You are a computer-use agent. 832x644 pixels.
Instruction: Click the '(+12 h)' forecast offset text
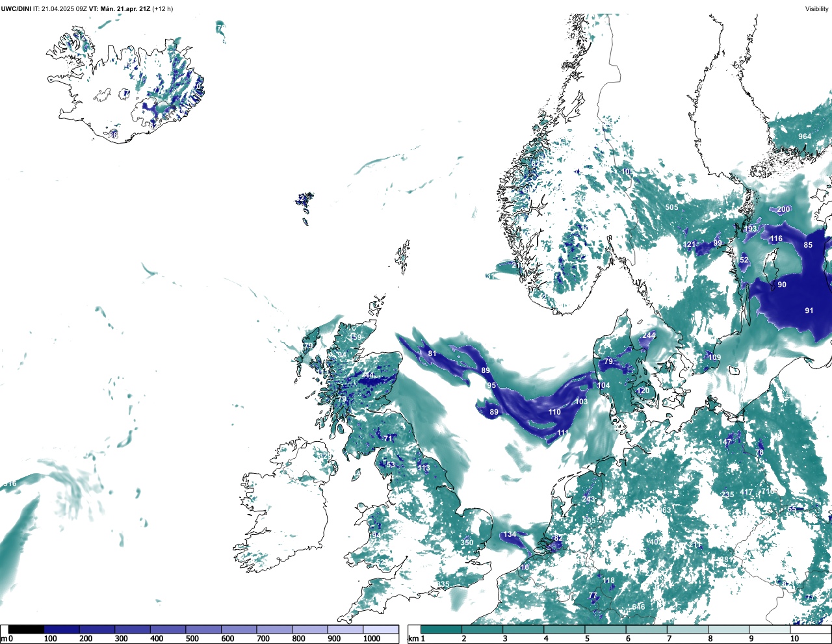(162, 8)
